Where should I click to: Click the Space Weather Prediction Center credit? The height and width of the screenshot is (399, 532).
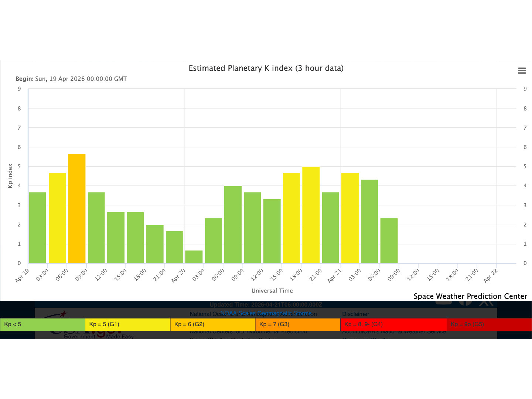[x=470, y=296]
